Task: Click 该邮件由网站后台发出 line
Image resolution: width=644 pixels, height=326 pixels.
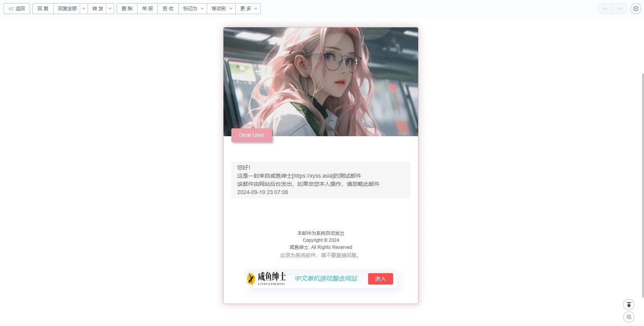Action: (x=308, y=184)
